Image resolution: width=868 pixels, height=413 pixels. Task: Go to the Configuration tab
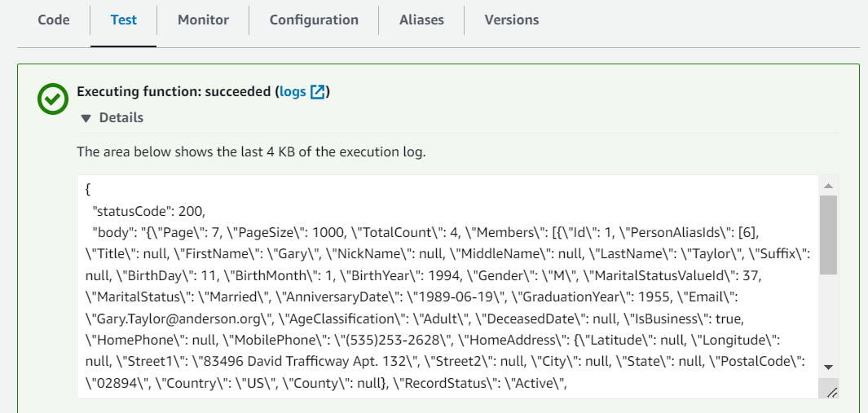[x=314, y=20]
